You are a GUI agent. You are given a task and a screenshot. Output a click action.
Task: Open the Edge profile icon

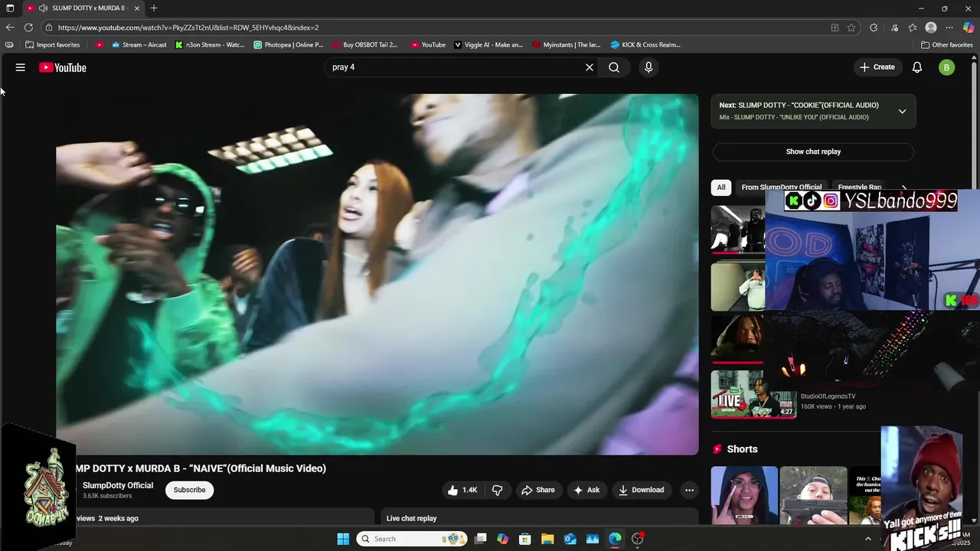(931, 28)
